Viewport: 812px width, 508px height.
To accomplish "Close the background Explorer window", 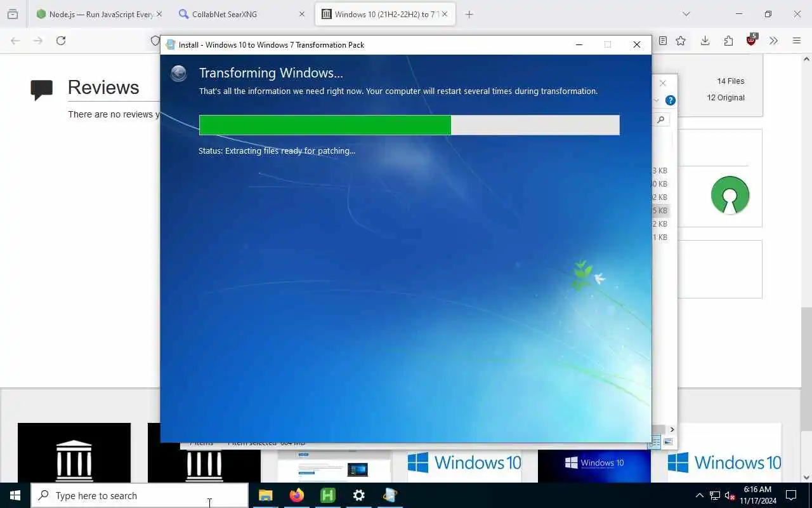I will (663, 83).
